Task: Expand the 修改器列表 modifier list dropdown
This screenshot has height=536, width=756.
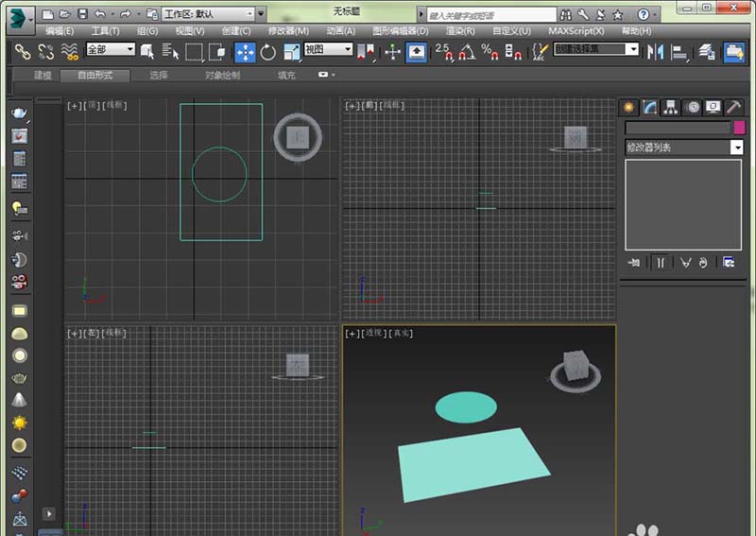Action: coord(736,147)
